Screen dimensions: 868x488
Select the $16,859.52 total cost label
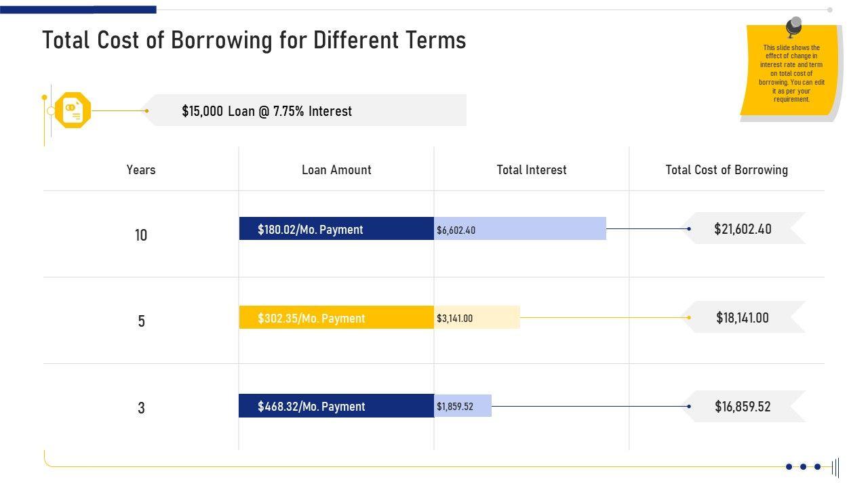(743, 407)
